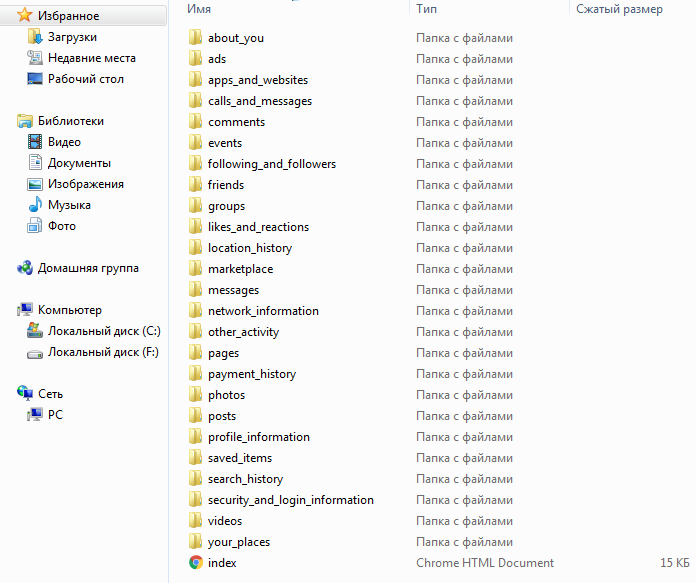Click the Локальный диск (C:) drive icon
Viewport: 696px width, 583px height.
click(35, 330)
